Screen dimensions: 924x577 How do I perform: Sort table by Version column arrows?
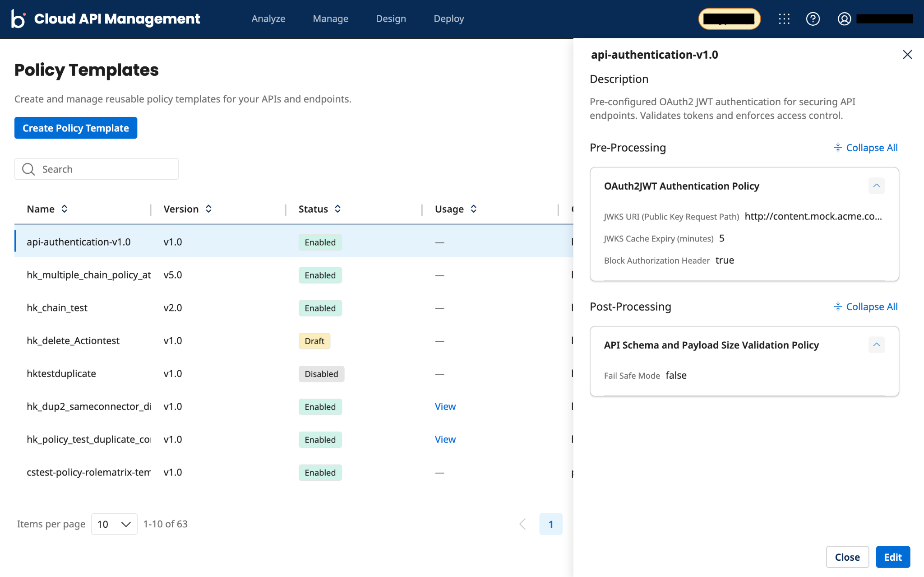point(208,209)
